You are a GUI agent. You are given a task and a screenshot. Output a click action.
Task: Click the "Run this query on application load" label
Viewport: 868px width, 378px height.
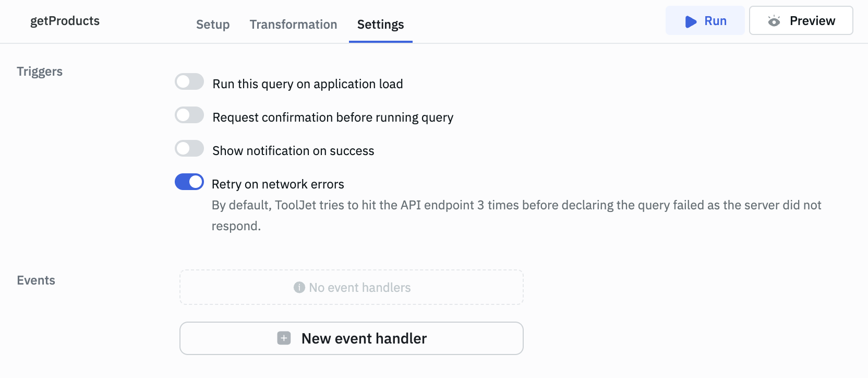tap(308, 84)
